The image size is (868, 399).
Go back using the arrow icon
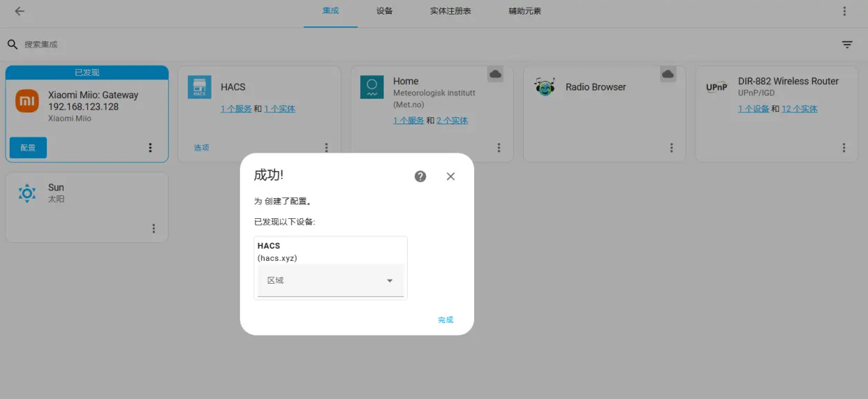tap(19, 11)
